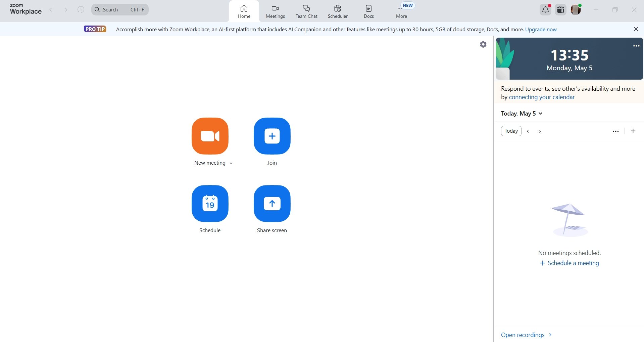View your notifications
The width and height of the screenshot is (644, 342).
(545, 9)
